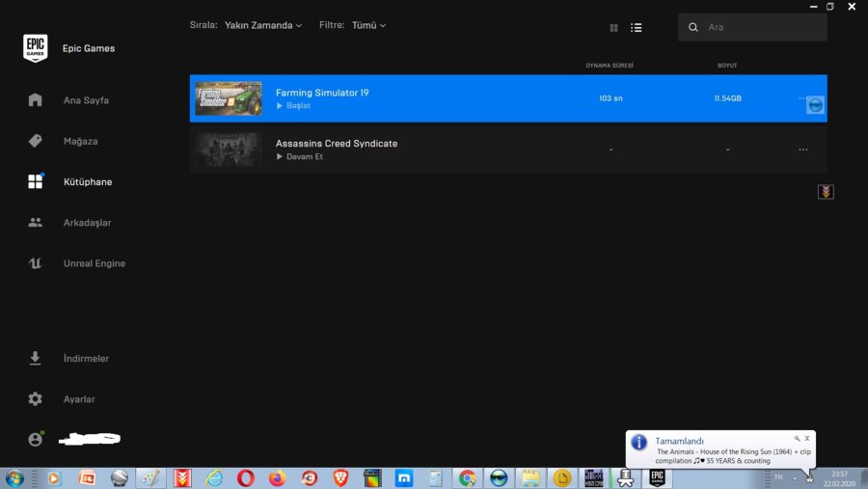Open İndirmeler downloads page
The image size is (868, 489).
(85, 359)
